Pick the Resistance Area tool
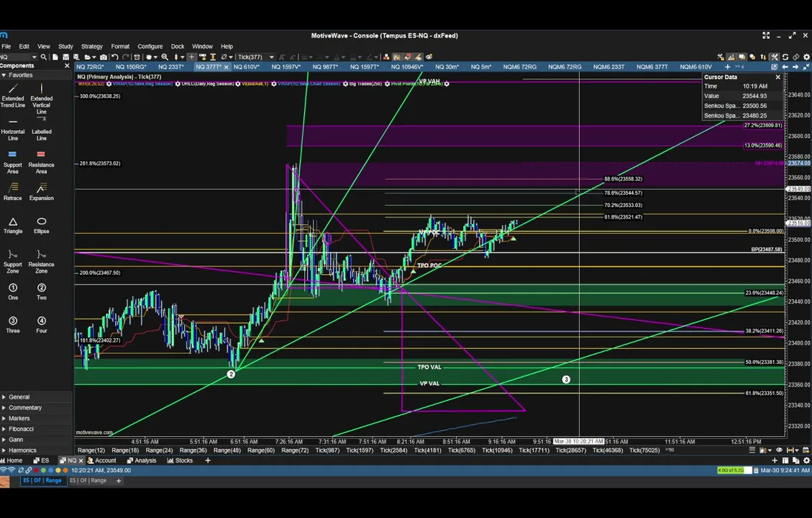Image resolution: width=812 pixels, height=518 pixels. [x=42, y=162]
